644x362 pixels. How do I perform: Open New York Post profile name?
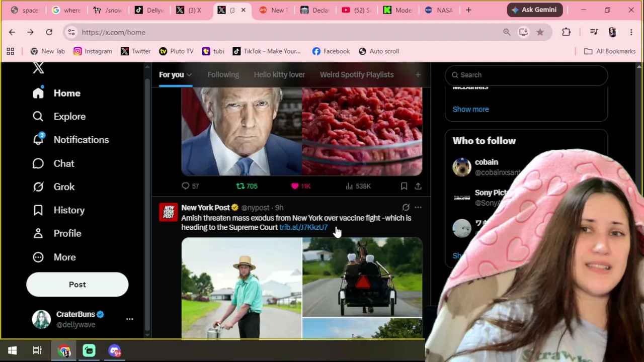pos(205,207)
